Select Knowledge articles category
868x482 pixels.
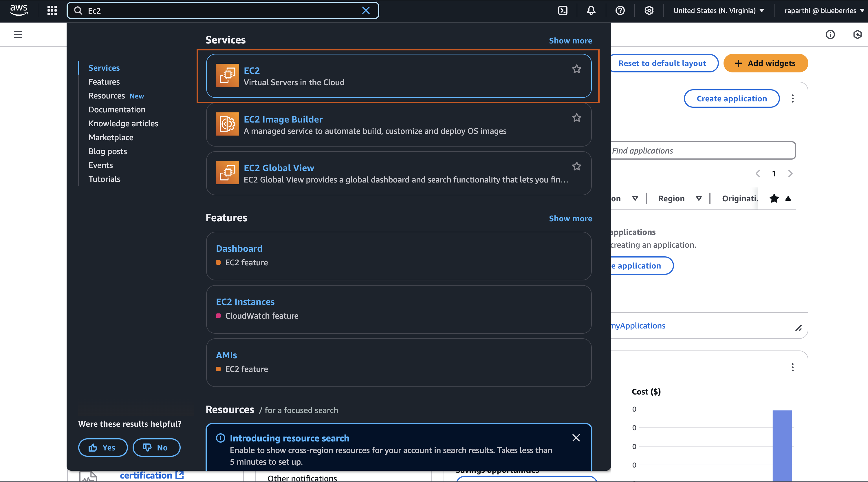click(123, 123)
